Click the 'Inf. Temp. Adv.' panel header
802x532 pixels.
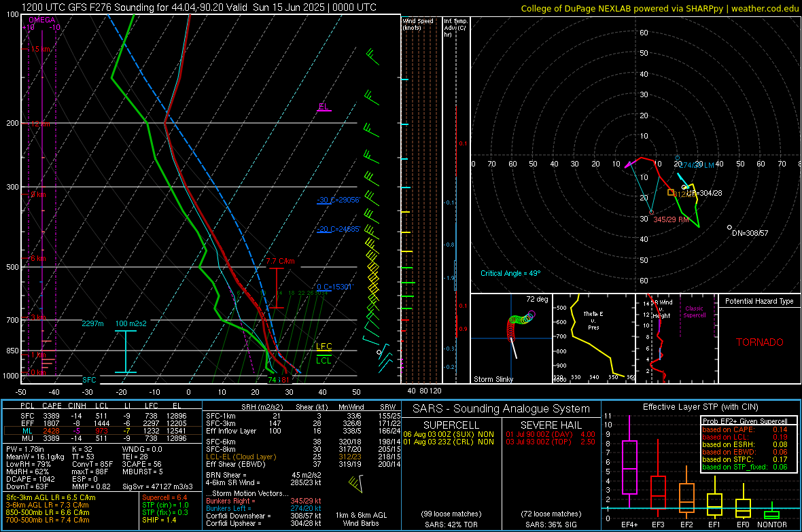(x=455, y=28)
